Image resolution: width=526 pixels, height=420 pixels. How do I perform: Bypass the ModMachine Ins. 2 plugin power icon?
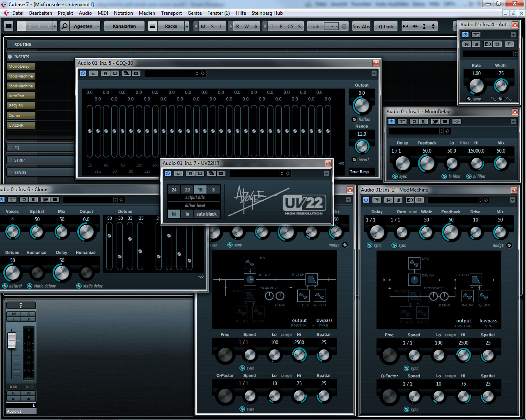coord(366,200)
